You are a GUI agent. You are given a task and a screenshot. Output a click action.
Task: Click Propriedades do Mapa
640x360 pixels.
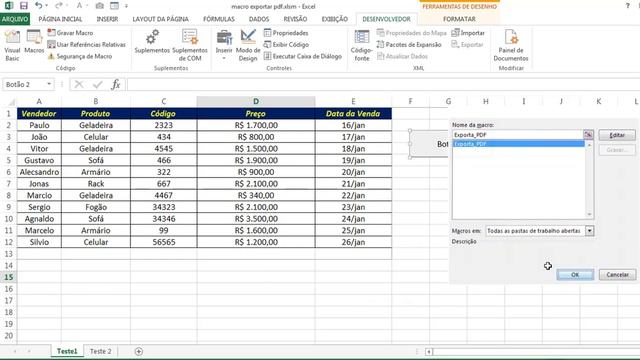[411, 33]
